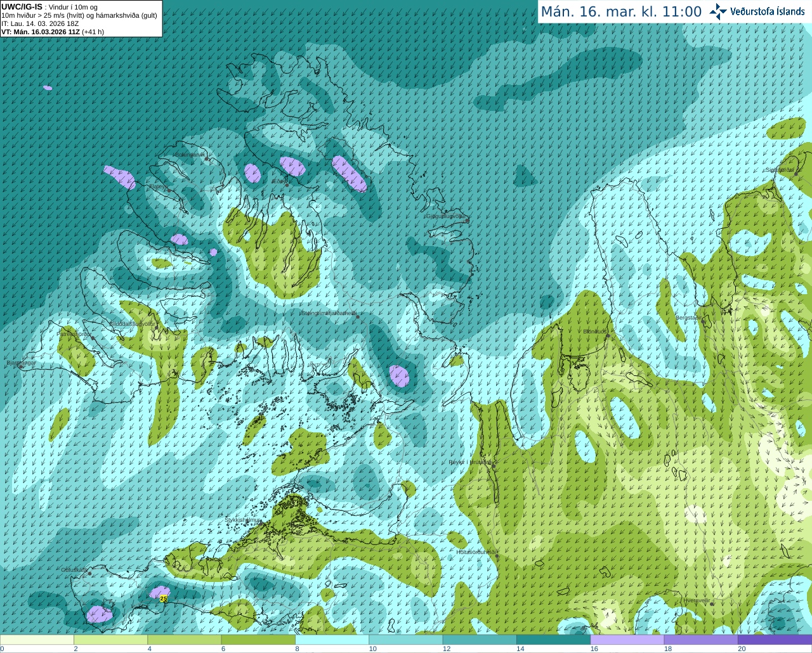Click the 'IT: Lau. 14. 03. 2026 18Z' line
This screenshot has height=653, width=812.
pyautogui.click(x=40, y=23)
